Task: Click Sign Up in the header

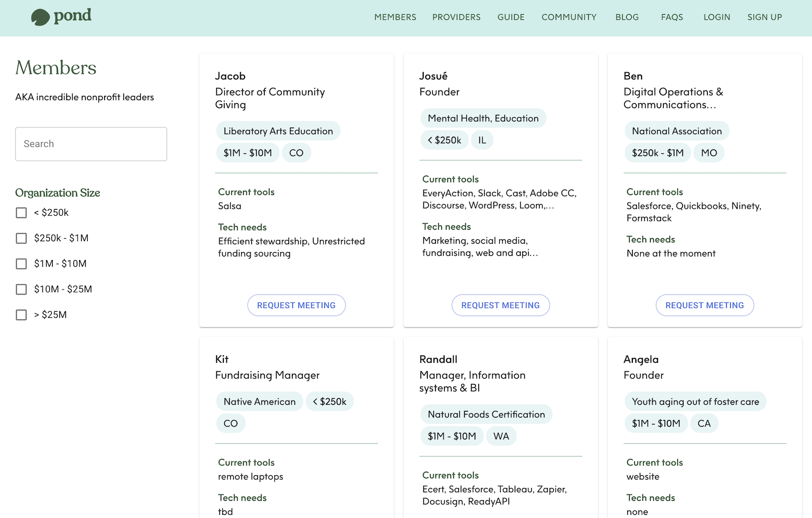Action: point(764,17)
